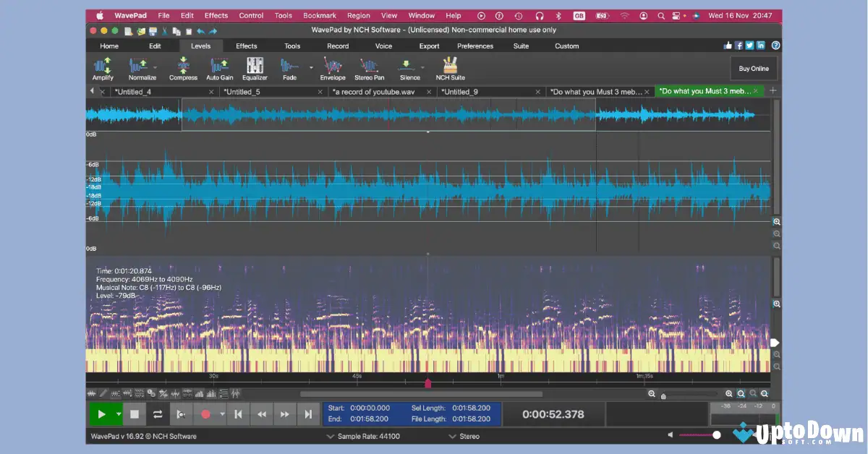Open the NCH Suite panel
Image resolution: width=868 pixels, height=454 pixels.
449,69
